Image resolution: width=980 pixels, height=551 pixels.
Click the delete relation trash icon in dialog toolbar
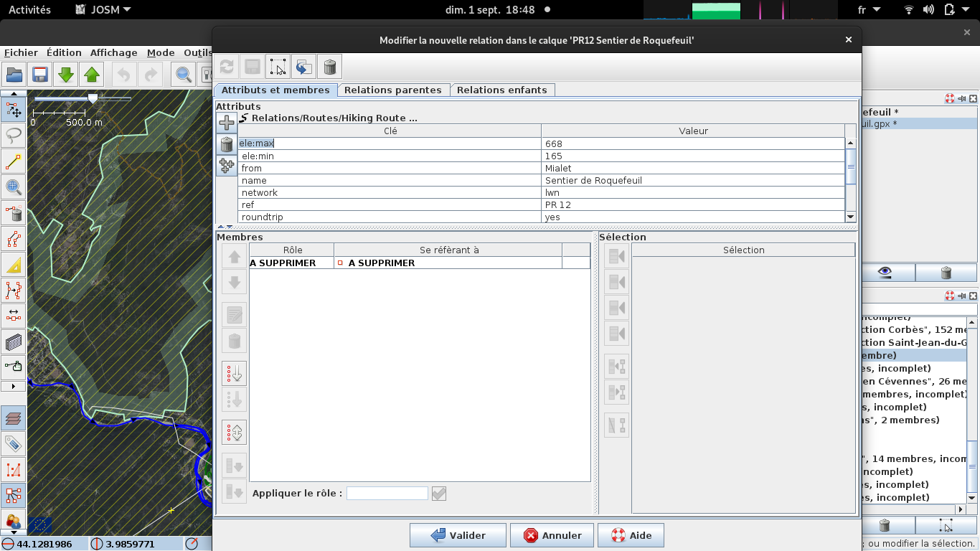pos(329,67)
